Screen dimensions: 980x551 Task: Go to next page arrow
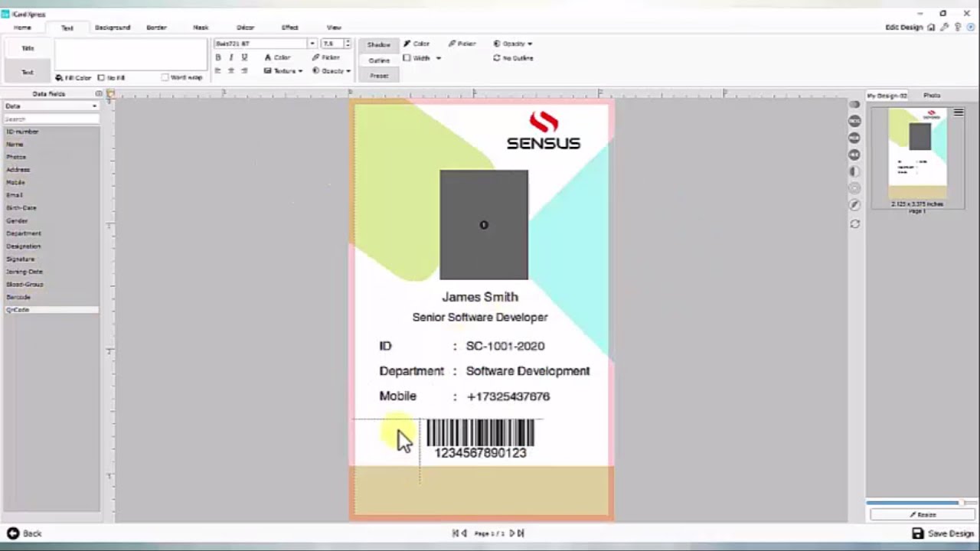tap(512, 533)
